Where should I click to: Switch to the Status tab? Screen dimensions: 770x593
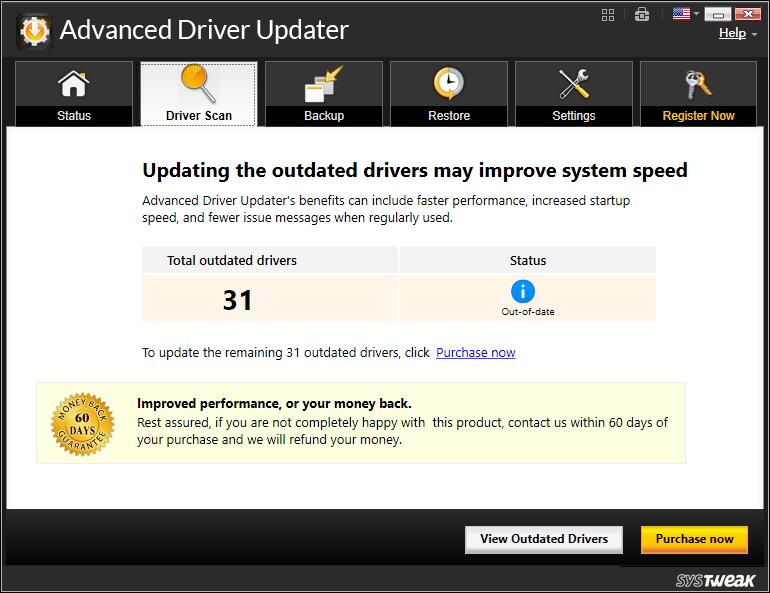[x=74, y=94]
